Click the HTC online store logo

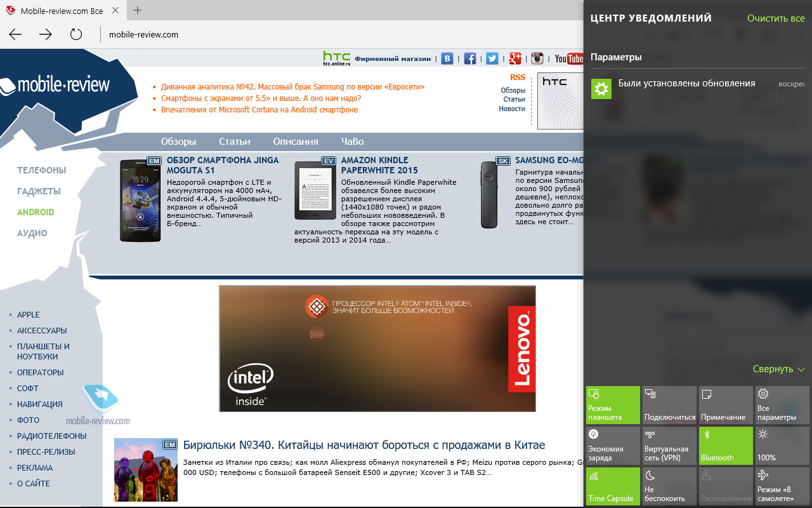pyautogui.click(x=336, y=58)
